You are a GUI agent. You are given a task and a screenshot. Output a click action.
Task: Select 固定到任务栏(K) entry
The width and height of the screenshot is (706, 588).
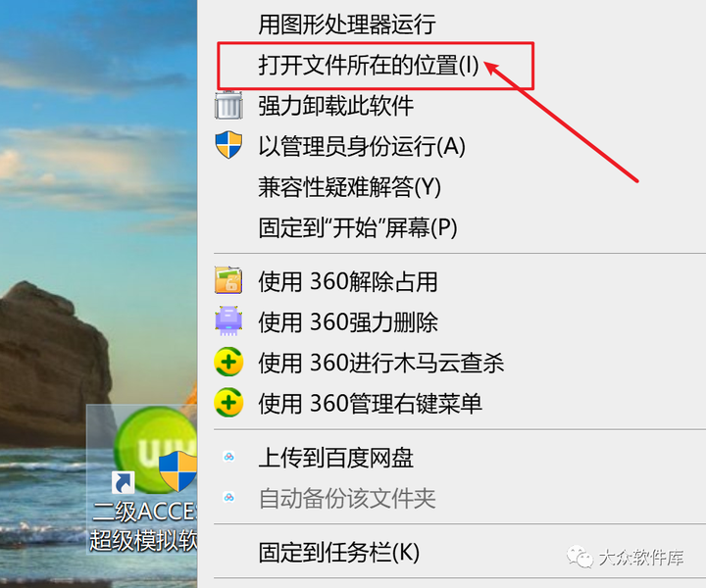tap(452, 552)
